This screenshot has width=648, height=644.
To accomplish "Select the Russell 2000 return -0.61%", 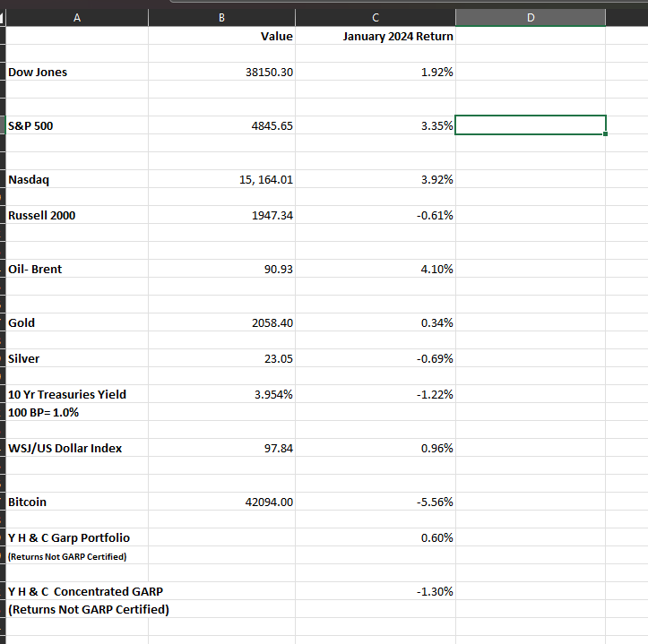I will 376,215.
